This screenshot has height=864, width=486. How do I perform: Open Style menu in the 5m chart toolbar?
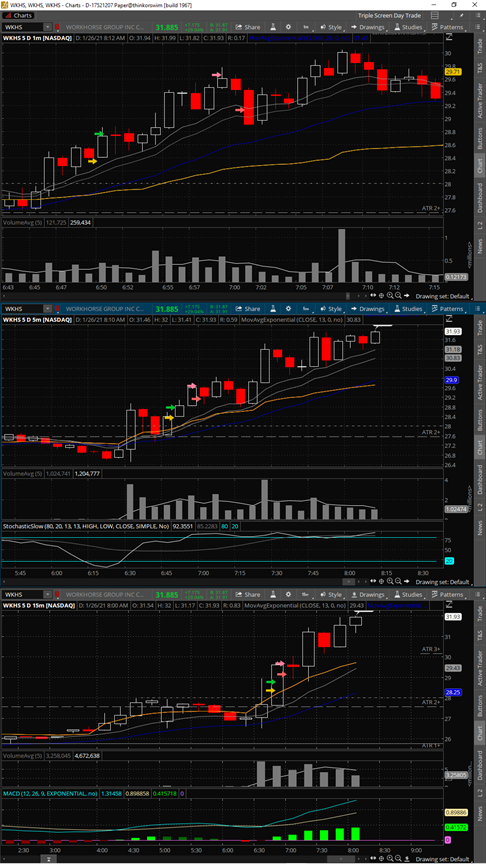[331, 309]
